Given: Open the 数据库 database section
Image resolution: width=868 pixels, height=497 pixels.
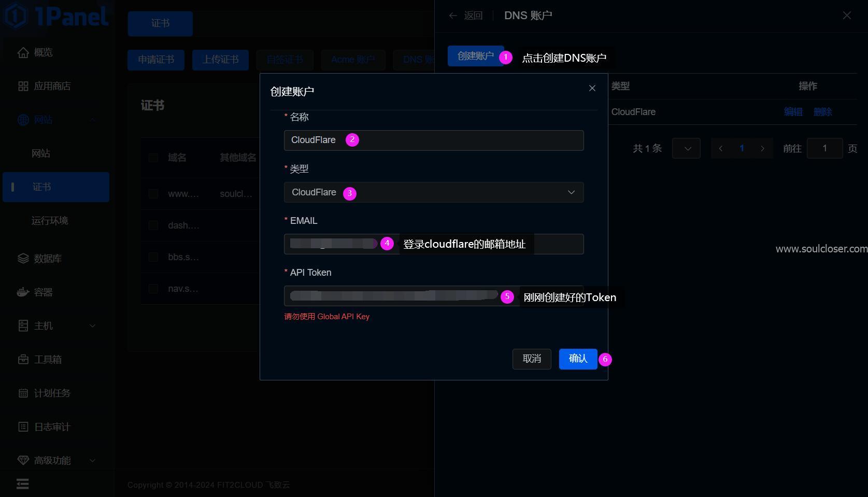Looking at the screenshot, I should click(40, 259).
